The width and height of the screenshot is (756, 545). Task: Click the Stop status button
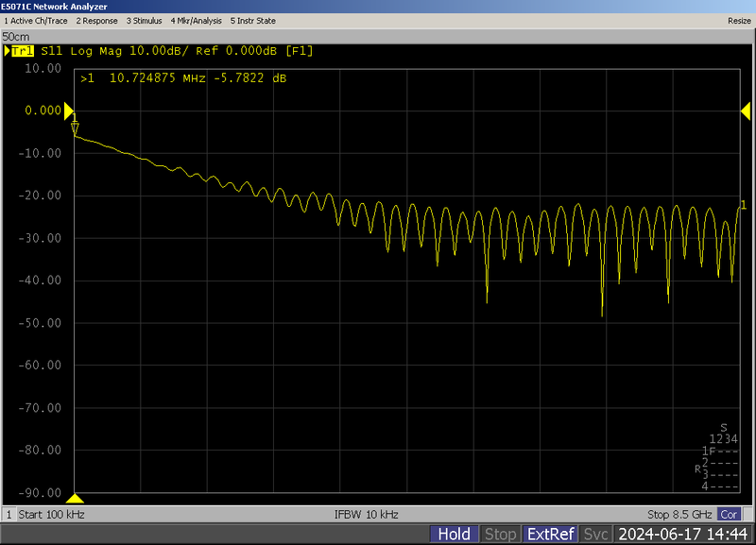(500, 535)
